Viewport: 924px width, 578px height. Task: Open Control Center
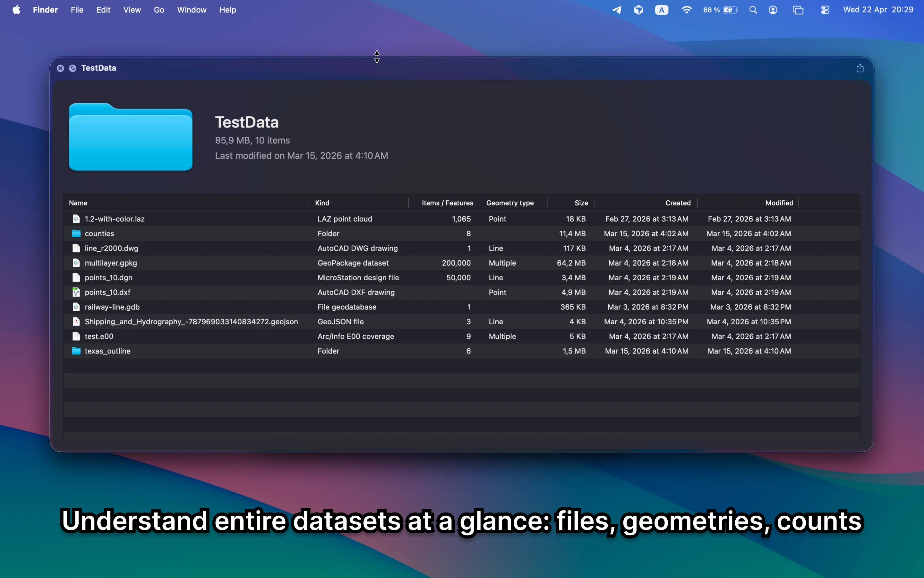[x=825, y=10]
